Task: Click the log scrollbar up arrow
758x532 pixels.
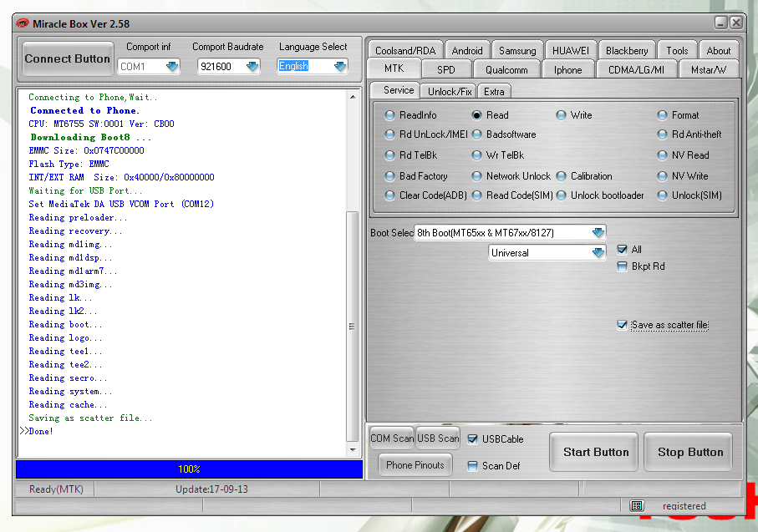Action: click(353, 97)
